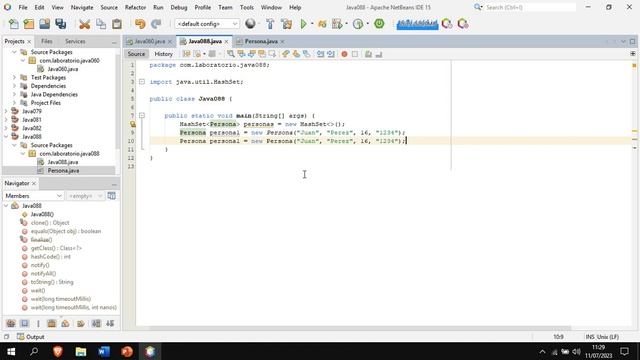
Task: Toggle Fully Qualified Names in the Navigator
Action: coord(81,324)
